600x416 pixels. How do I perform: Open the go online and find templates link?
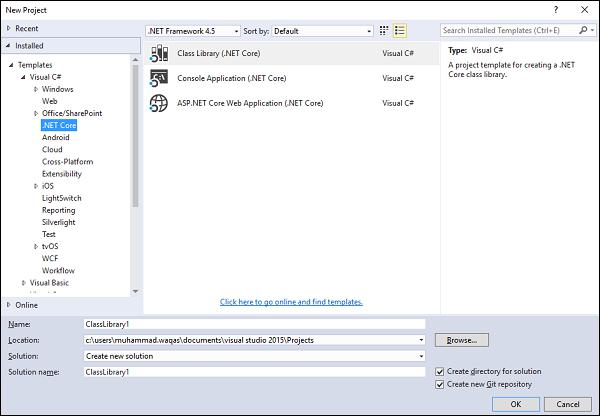(291, 302)
